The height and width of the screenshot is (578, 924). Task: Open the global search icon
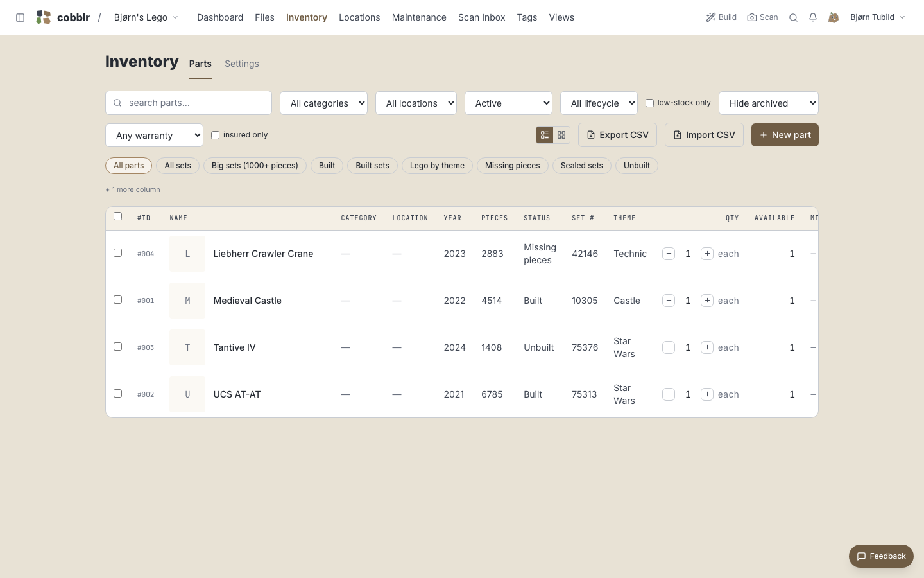[793, 17]
